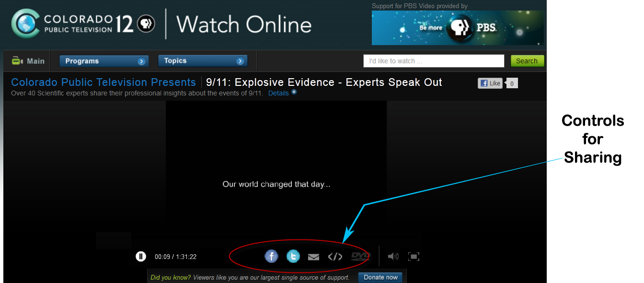Screen dimensions: 644x283
Task: Expand the Topics dropdown
Action: pyautogui.click(x=203, y=61)
